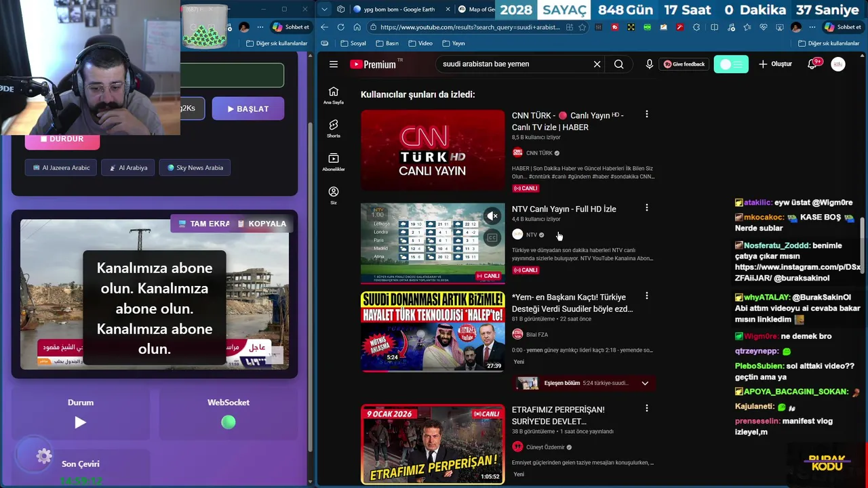Bookmark this page with the star icon
This screenshot has height=488, width=868.
pos(582,27)
